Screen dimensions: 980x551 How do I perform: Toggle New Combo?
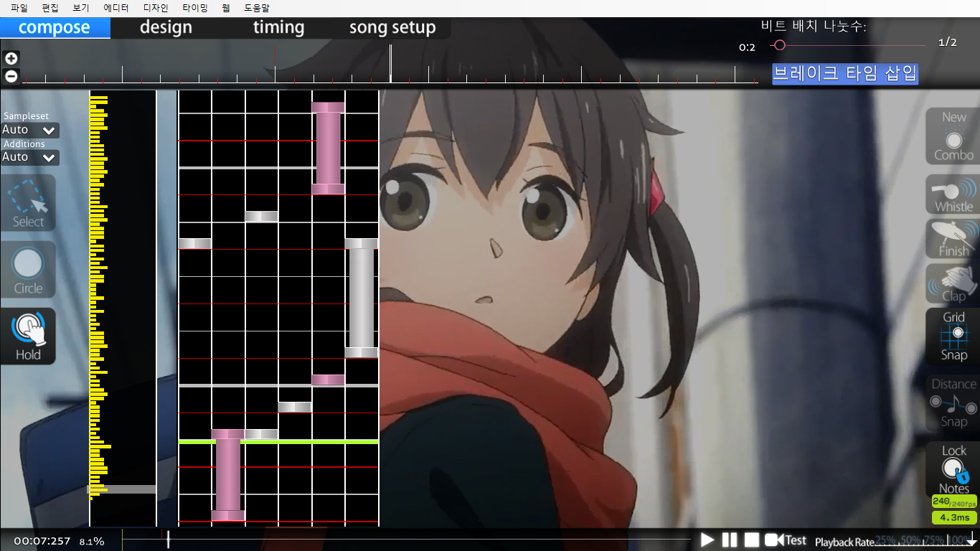(953, 136)
